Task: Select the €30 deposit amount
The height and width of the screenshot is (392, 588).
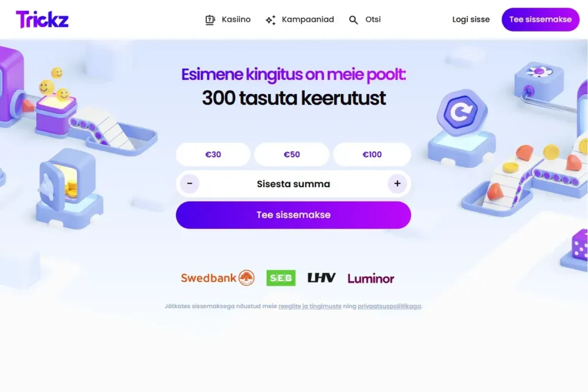Action: tap(213, 154)
